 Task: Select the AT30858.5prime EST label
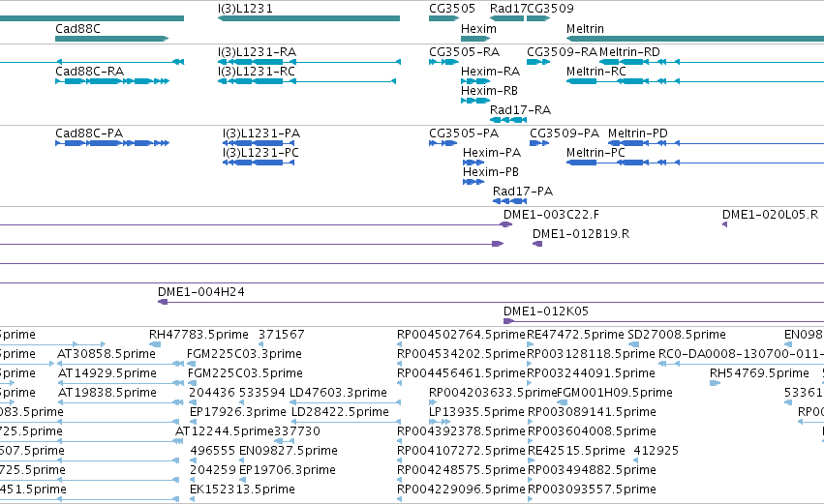point(107,354)
